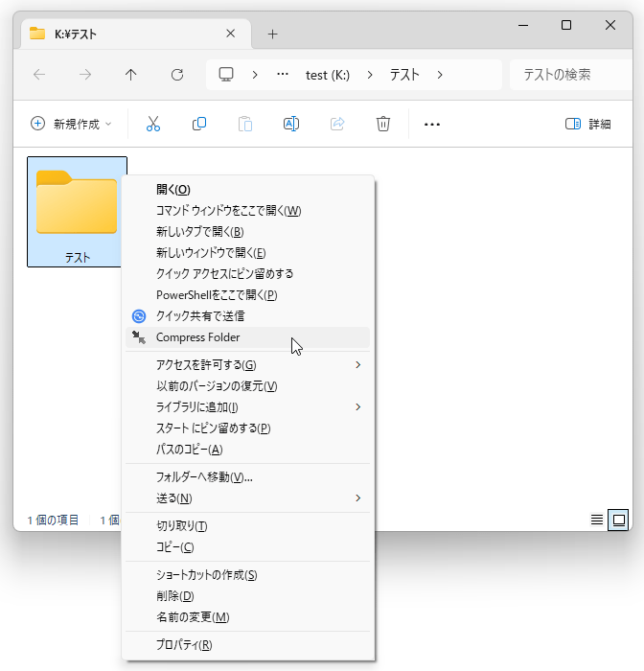This screenshot has height=671, width=644.
Task: Choose コマンド ウィンドウをここで開く(W)
Action: 247,210
